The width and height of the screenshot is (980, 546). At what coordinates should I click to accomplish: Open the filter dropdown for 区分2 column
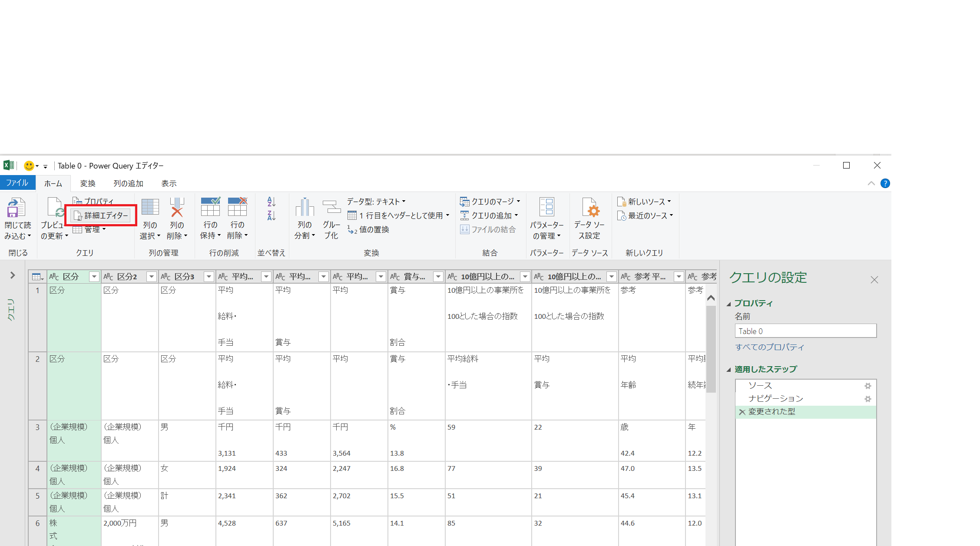tap(151, 277)
